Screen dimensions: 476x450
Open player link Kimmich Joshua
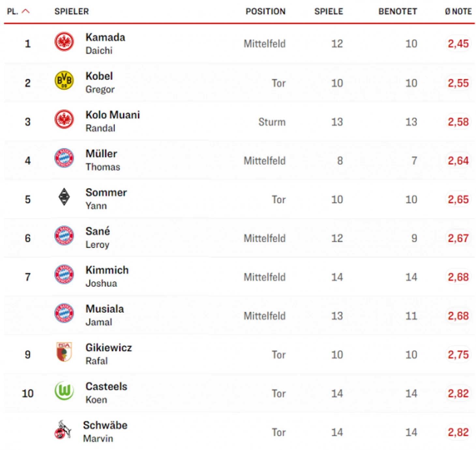tap(107, 277)
